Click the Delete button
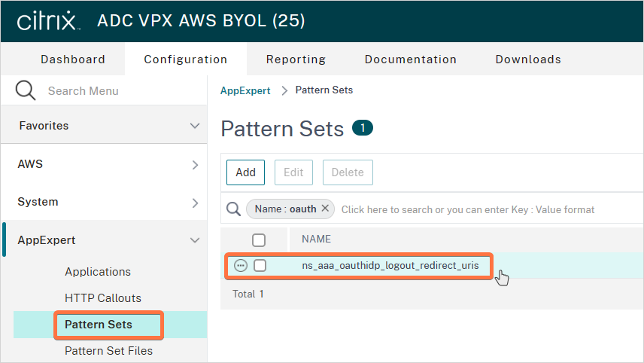644x363 pixels. click(x=348, y=172)
